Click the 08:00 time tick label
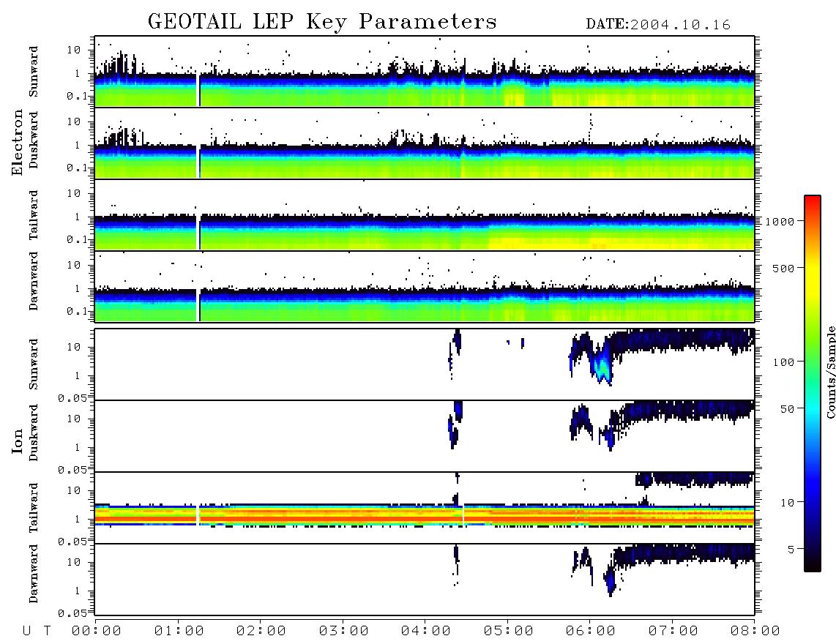This screenshot has width=836, height=644. [755, 632]
